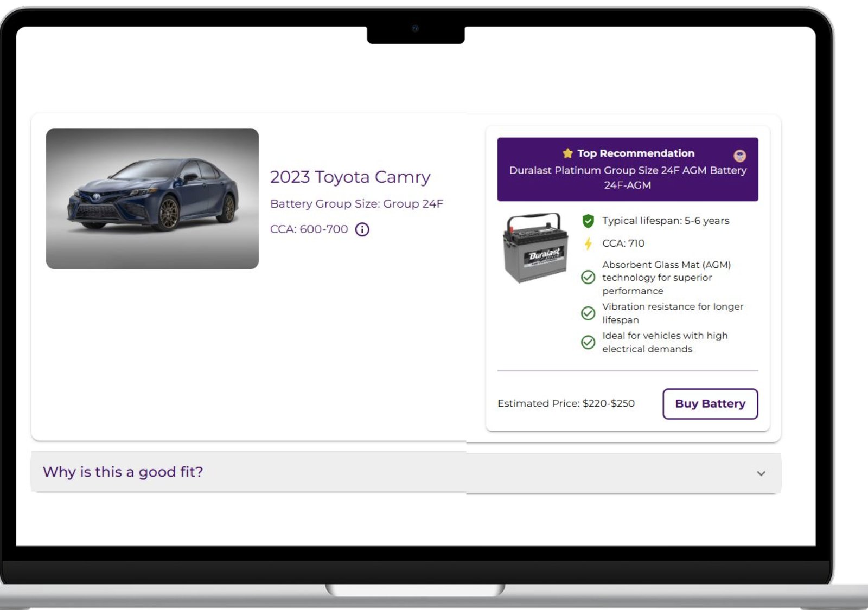Click the round badge icon in purple banner
Viewport: 868px width, 610px height.
click(x=739, y=156)
